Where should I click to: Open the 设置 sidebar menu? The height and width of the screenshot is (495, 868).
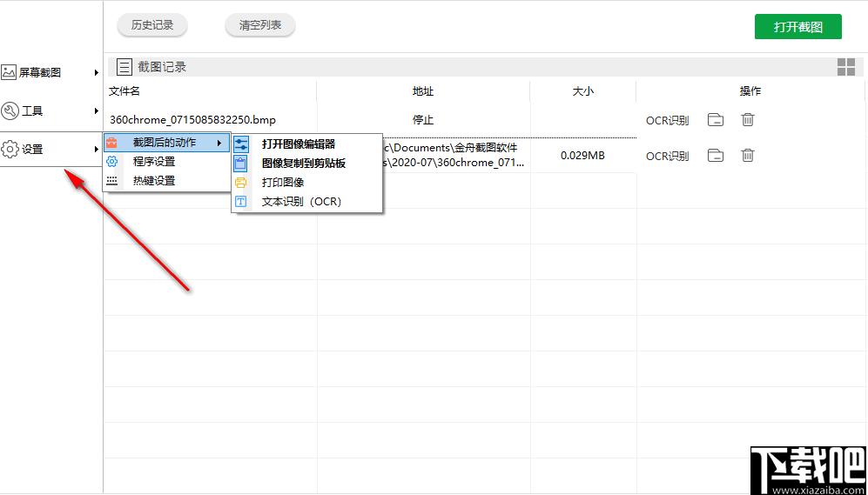pyautogui.click(x=50, y=150)
